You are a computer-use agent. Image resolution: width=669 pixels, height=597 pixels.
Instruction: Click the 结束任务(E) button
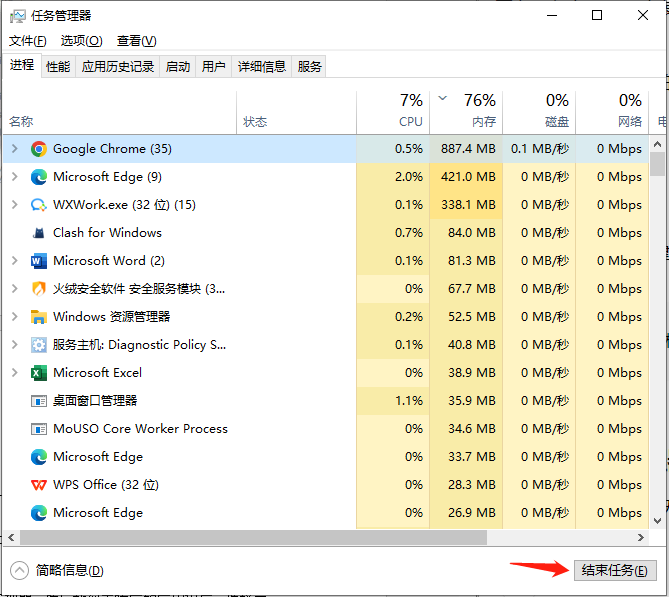coord(615,571)
